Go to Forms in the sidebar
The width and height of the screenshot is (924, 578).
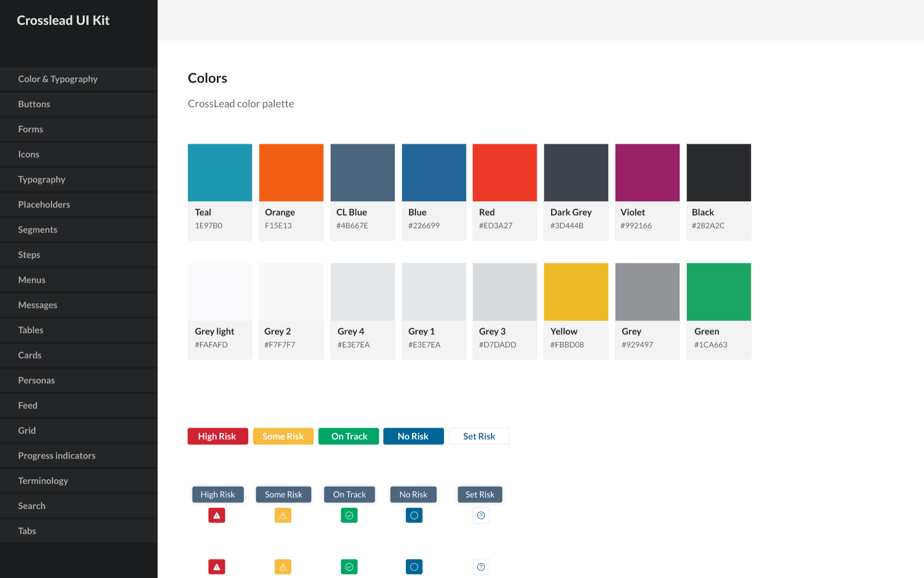(79, 130)
